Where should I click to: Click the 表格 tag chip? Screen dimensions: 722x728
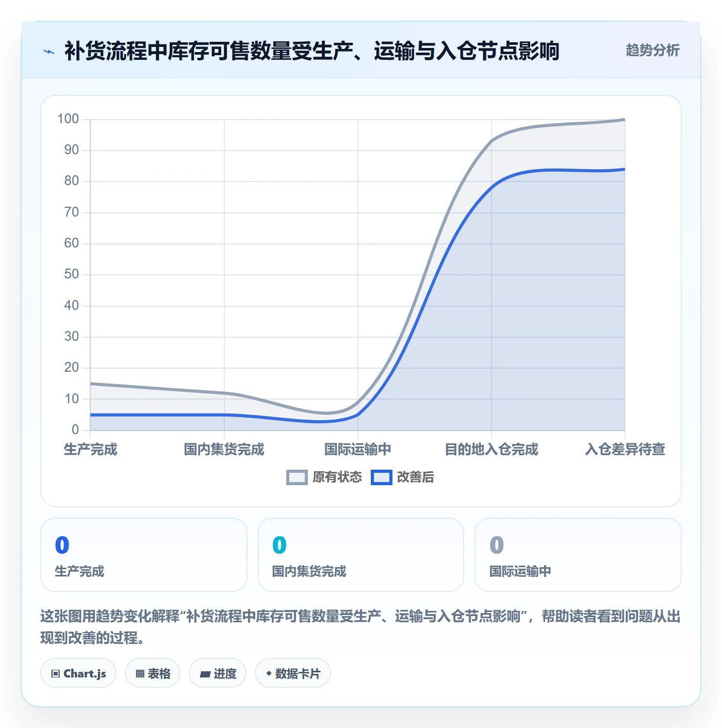153,673
